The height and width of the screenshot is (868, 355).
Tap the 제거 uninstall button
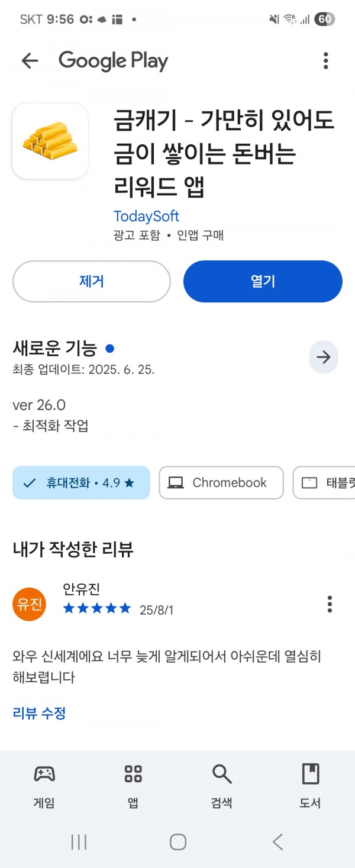(x=92, y=281)
